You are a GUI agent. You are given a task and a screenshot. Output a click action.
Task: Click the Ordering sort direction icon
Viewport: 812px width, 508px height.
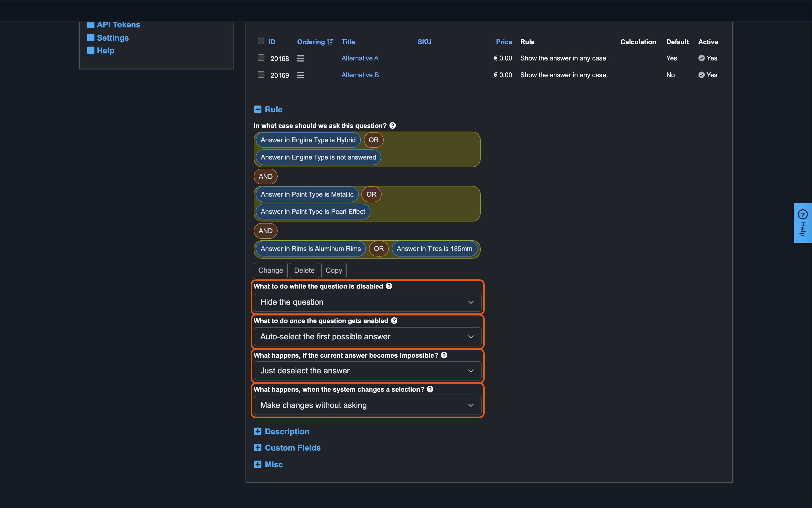(x=330, y=42)
